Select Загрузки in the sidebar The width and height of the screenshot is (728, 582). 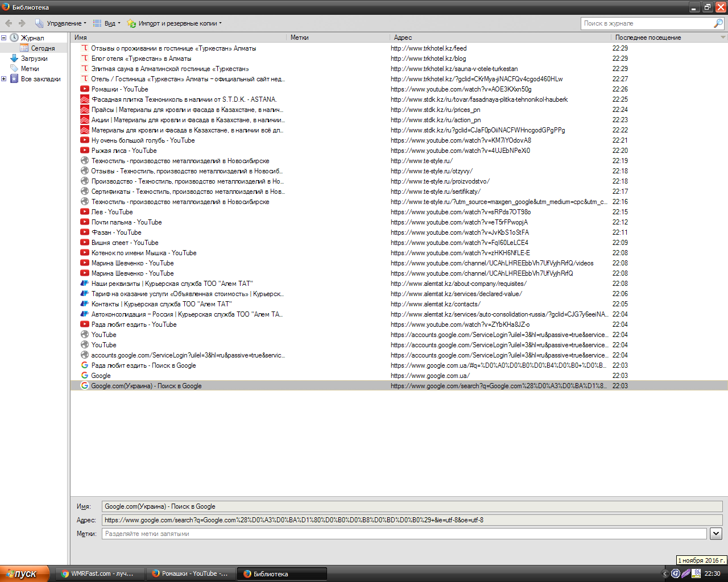tap(34, 59)
